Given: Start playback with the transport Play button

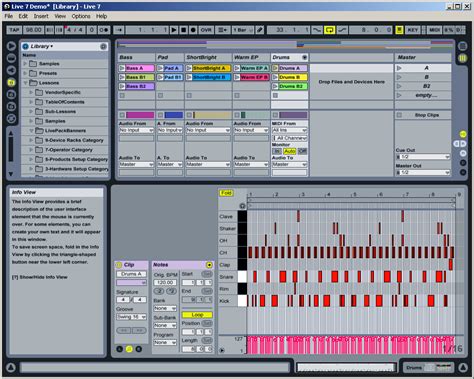Looking at the screenshot, I should coord(174,30).
